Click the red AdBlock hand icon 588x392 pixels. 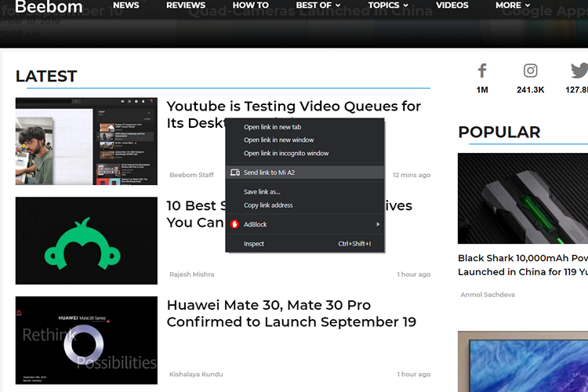(235, 224)
